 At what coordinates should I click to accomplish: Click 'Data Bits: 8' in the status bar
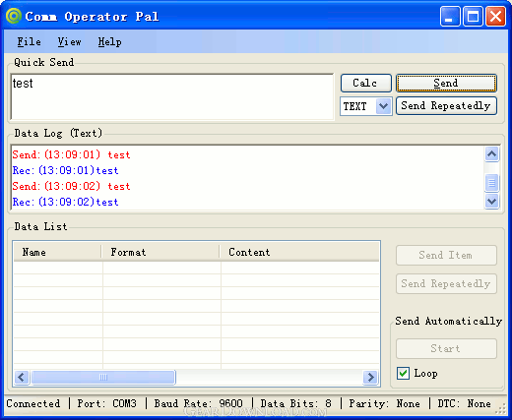coord(296,403)
